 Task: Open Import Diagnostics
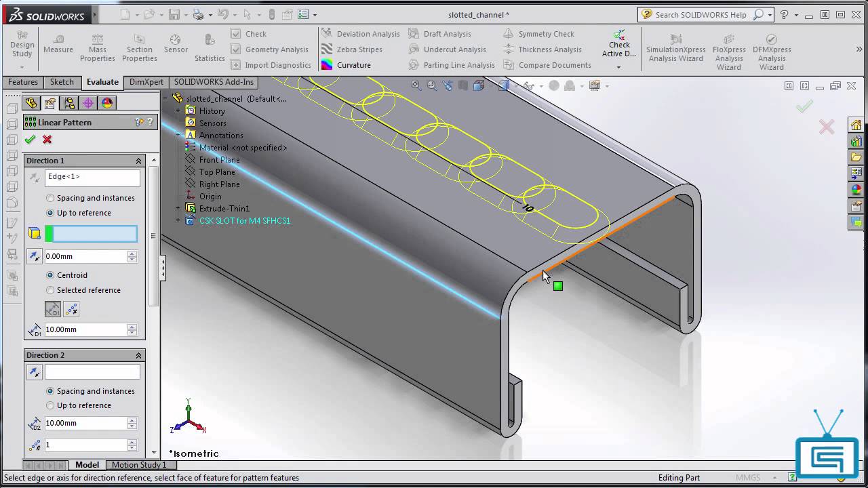271,65
